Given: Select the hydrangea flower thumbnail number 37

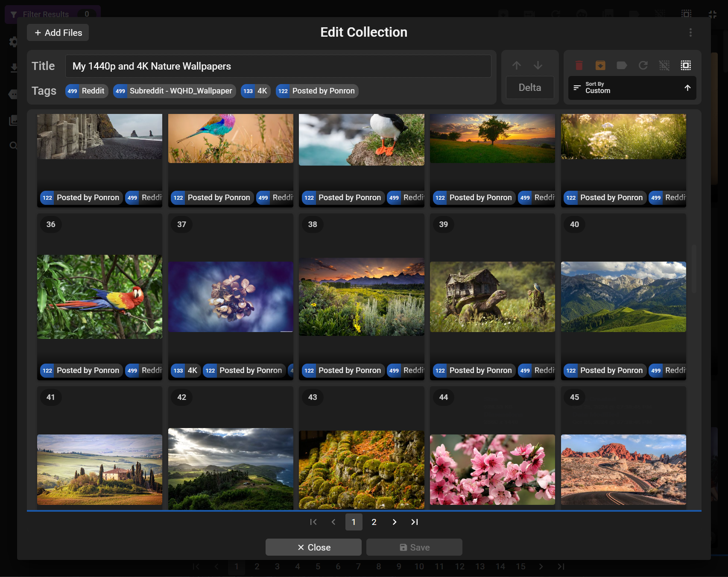Looking at the screenshot, I should point(231,297).
